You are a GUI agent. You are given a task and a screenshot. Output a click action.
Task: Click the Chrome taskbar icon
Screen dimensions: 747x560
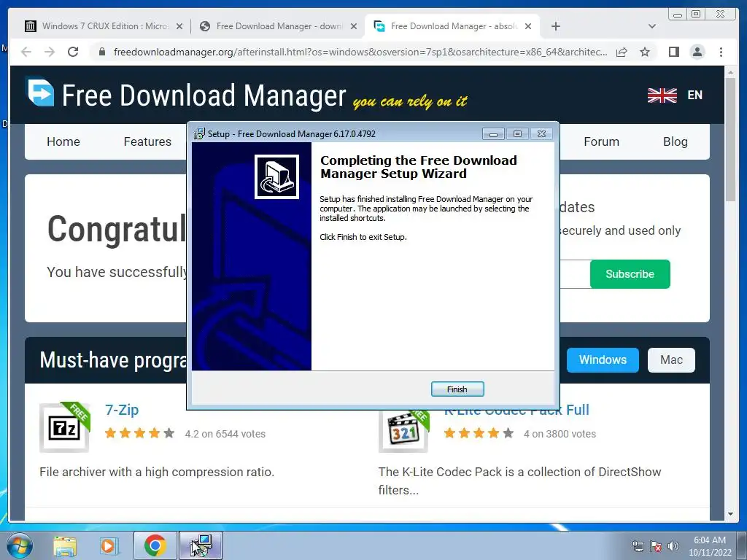point(155,545)
